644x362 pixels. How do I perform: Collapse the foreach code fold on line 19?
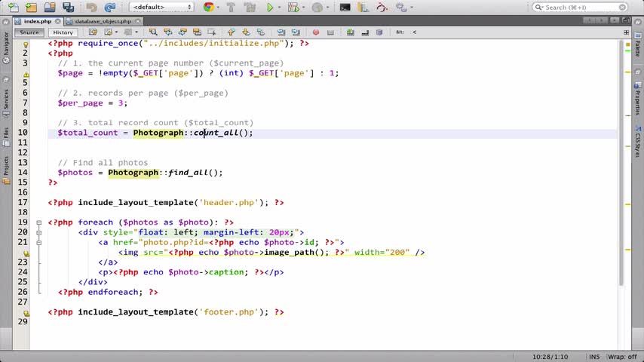[39, 222]
